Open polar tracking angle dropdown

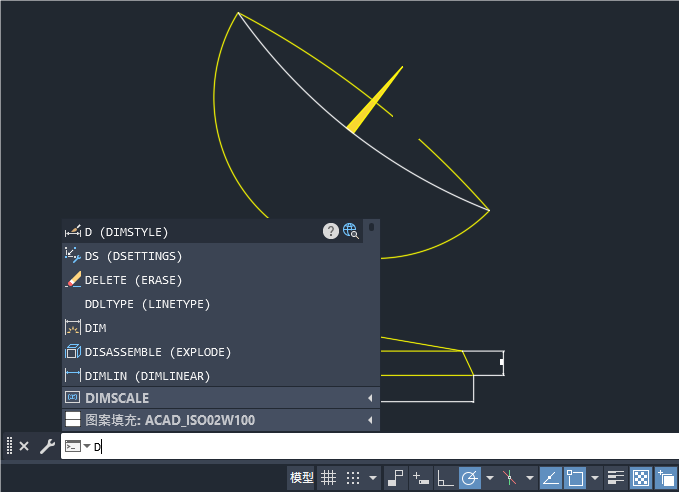tap(490, 478)
